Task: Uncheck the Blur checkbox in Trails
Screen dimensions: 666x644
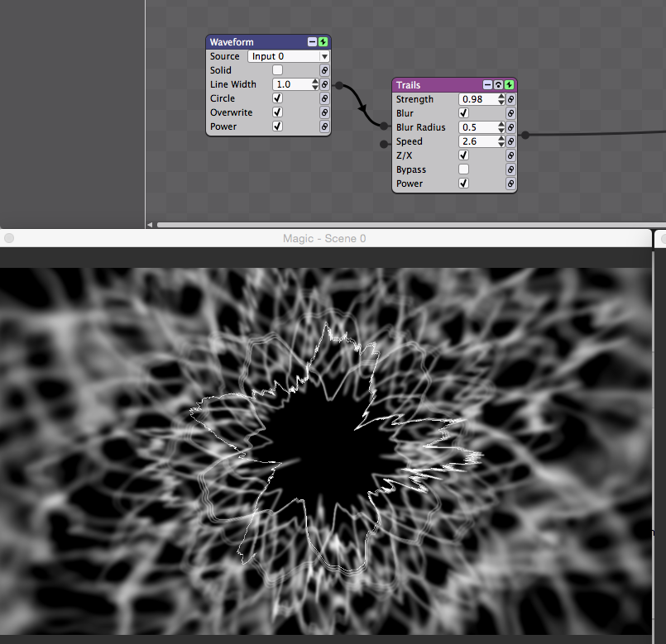Action: point(464,113)
